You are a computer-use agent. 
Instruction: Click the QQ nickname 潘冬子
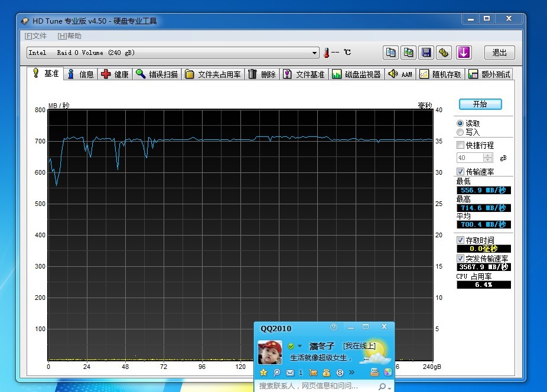(321, 346)
